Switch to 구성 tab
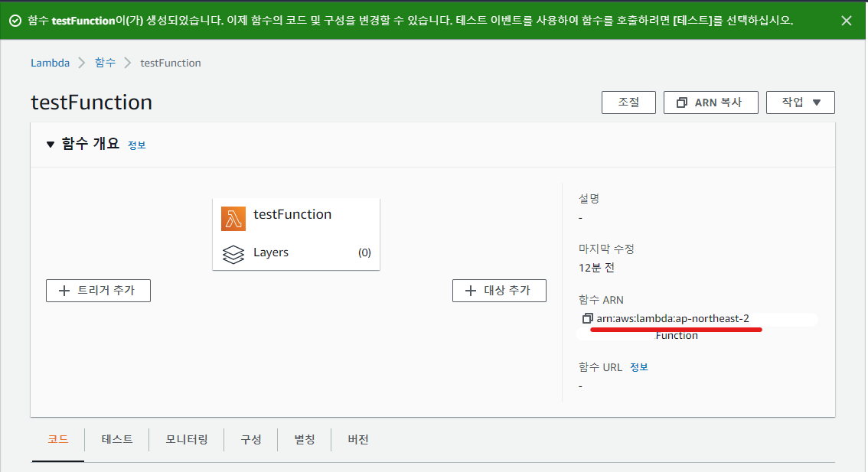The width and height of the screenshot is (868, 472). coord(251,439)
